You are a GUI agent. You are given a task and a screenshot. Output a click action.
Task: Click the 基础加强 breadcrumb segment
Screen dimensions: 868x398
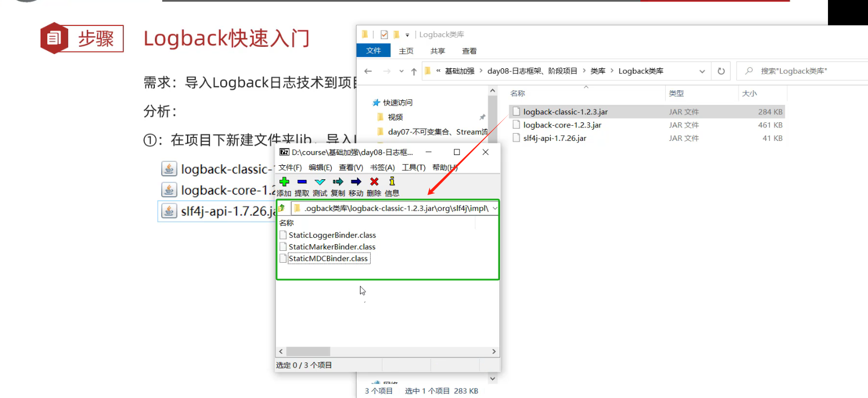460,71
